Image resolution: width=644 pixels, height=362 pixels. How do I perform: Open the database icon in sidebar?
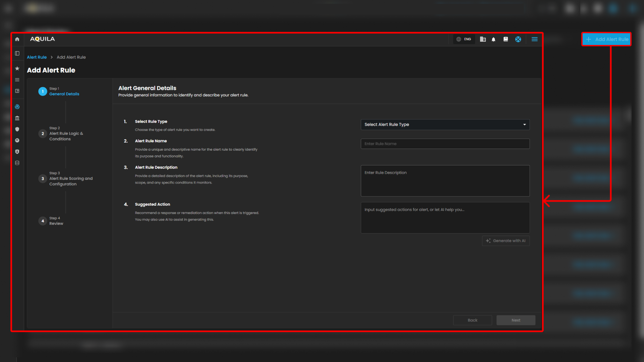click(x=17, y=163)
